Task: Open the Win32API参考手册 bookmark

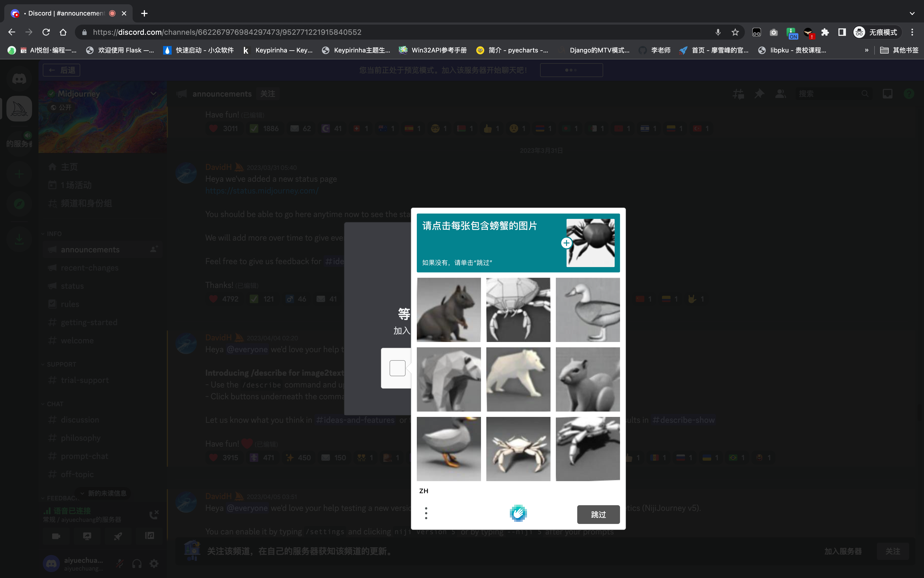Action: tap(433, 50)
